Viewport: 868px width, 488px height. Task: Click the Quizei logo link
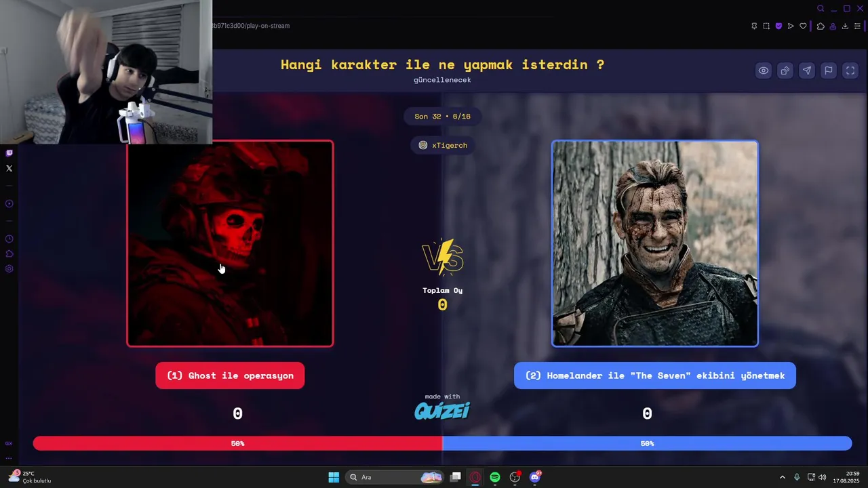coord(442,410)
